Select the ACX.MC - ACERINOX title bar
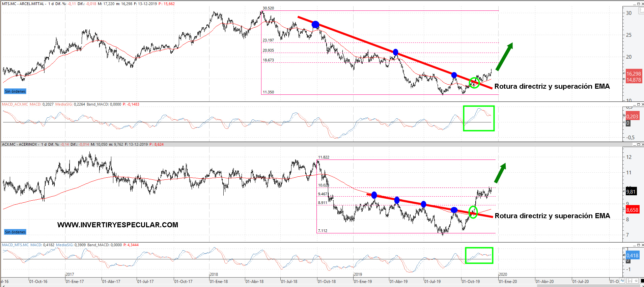 pyautogui.click(x=20, y=144)
